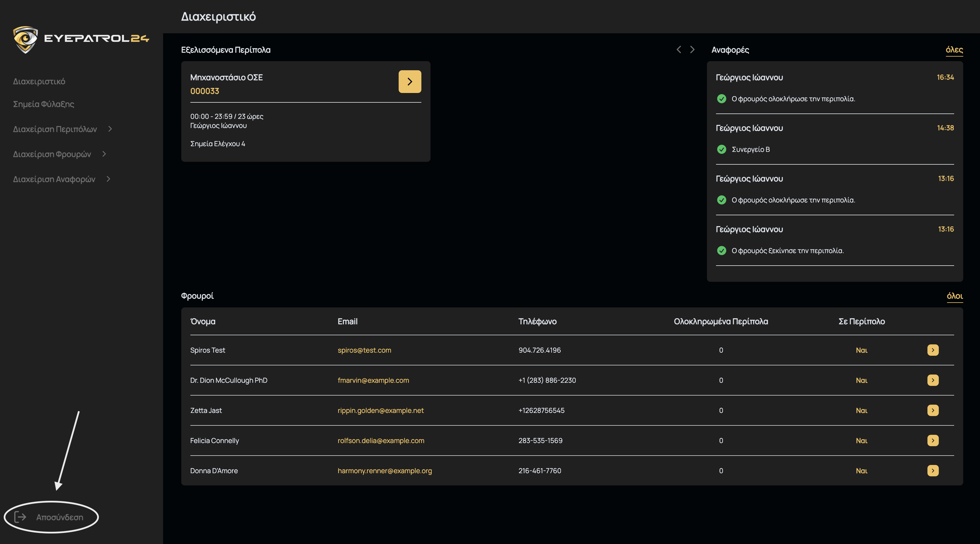This screenshot has height=544, width=980.
Task: Open details arrow for Spiros Test
Action: pyautogui.click(x=933, y=350)
